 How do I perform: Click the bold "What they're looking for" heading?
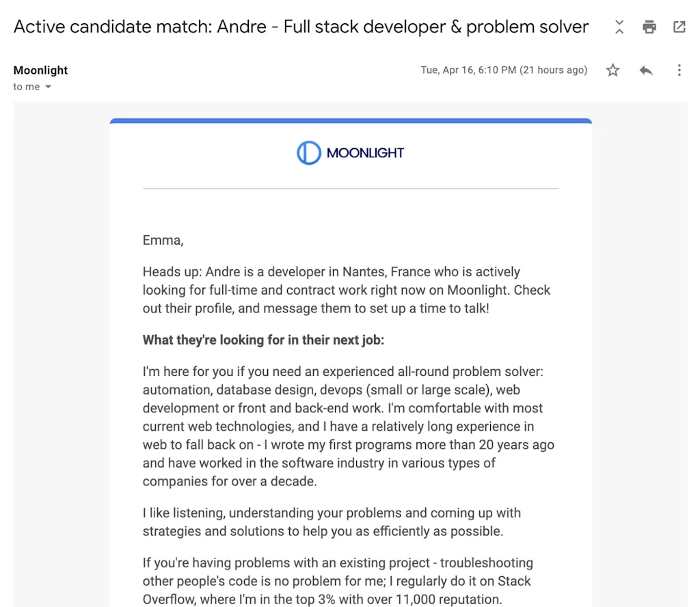(263, 340)
